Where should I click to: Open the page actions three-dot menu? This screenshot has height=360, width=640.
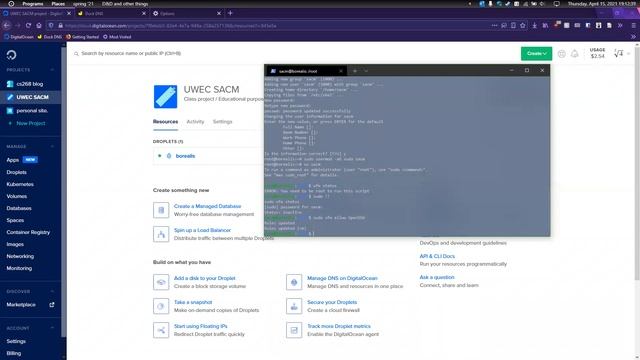pyautogui.click(x=494, y=25)
